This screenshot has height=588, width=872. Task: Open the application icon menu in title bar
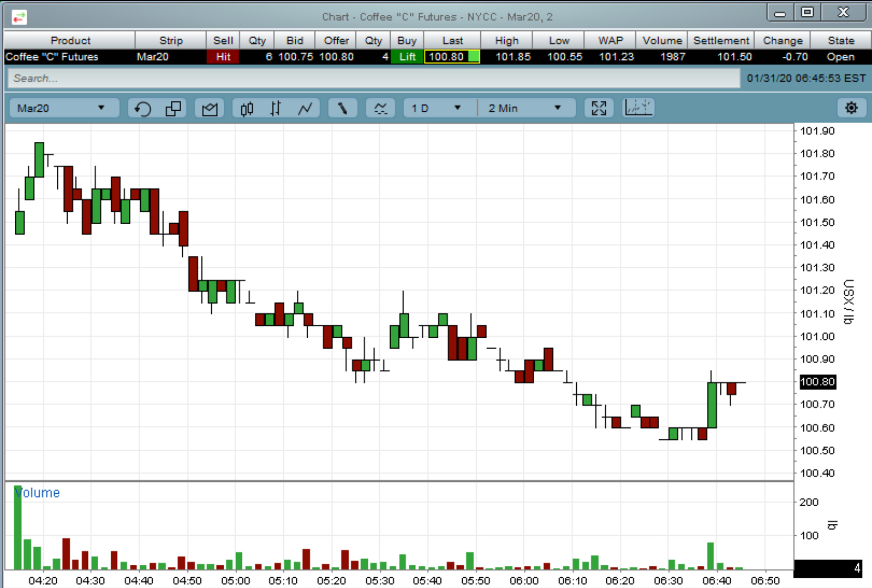(19, 18)
